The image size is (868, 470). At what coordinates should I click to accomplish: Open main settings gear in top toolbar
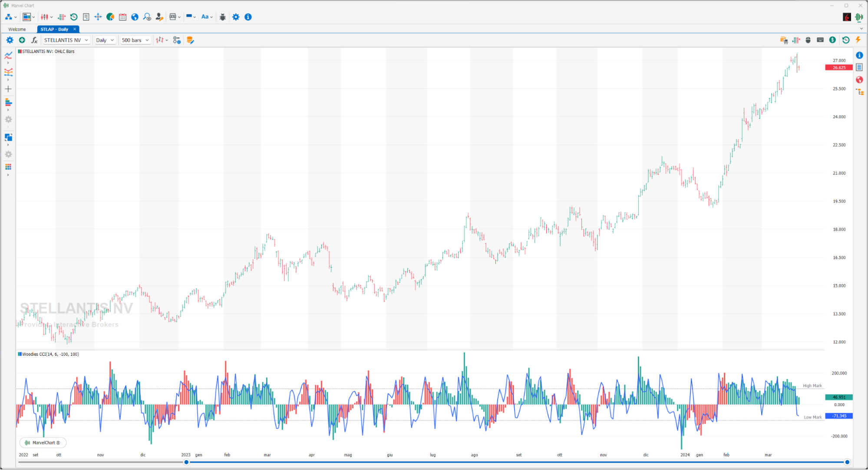(x=236, y=17)
